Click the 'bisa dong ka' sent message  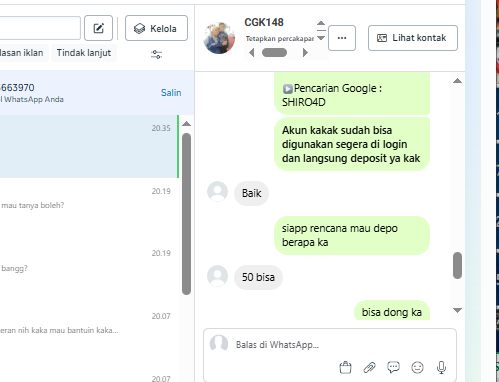click(392, 310)
